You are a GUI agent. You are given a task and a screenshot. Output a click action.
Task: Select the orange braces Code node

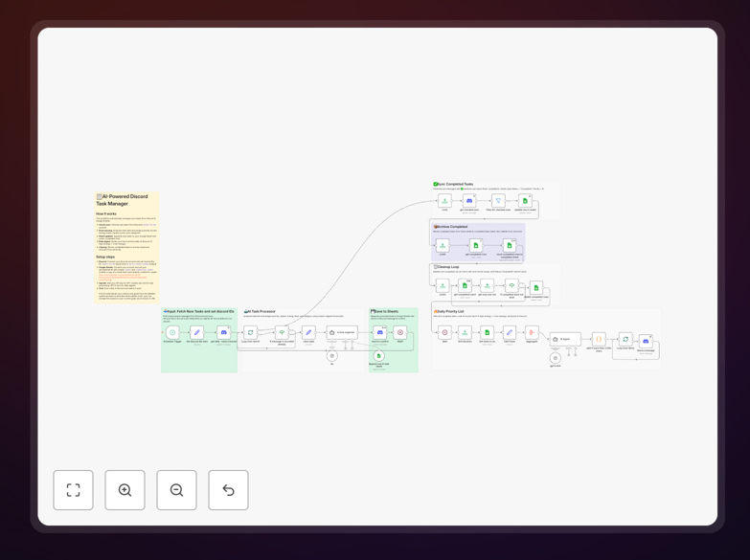tap(599, 339)
